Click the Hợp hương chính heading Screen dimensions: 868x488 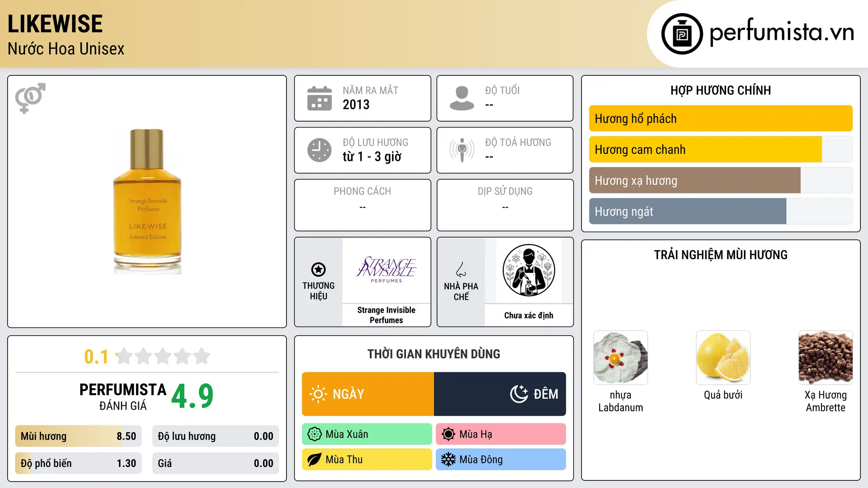[721, 91]
